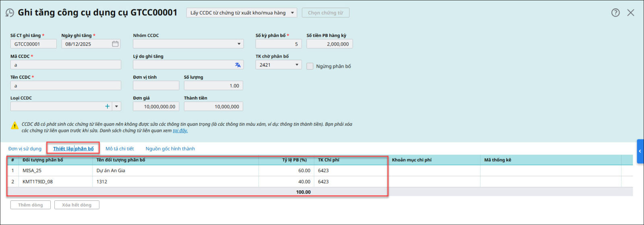Click the 'tại đây' link
The height and width of the screenshot is (225, 644).
click(x=180, y=131)
